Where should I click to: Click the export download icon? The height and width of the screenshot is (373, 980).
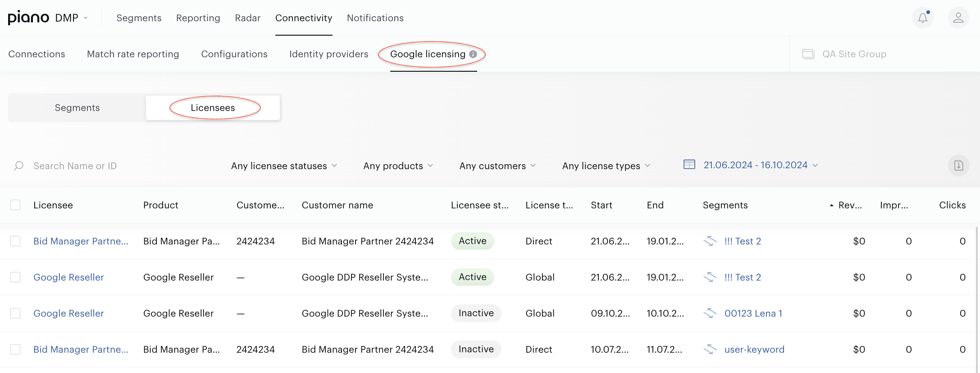pos(958,166)
